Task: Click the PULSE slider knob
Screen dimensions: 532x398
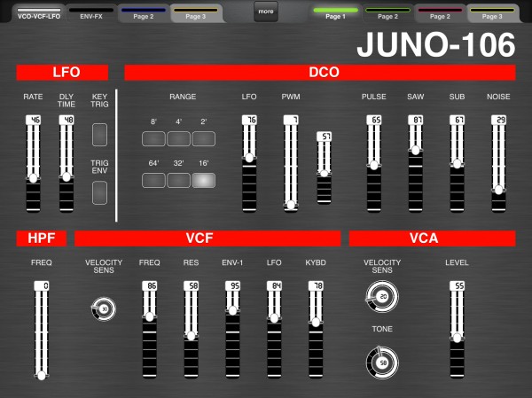Action: coord(374,165)
